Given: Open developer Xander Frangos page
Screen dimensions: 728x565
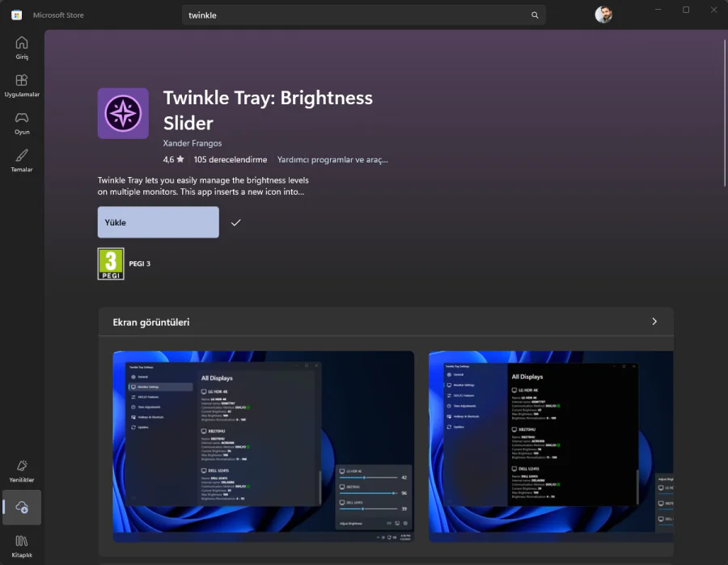Looking at the screenshot, I should (x=192, y=142).
